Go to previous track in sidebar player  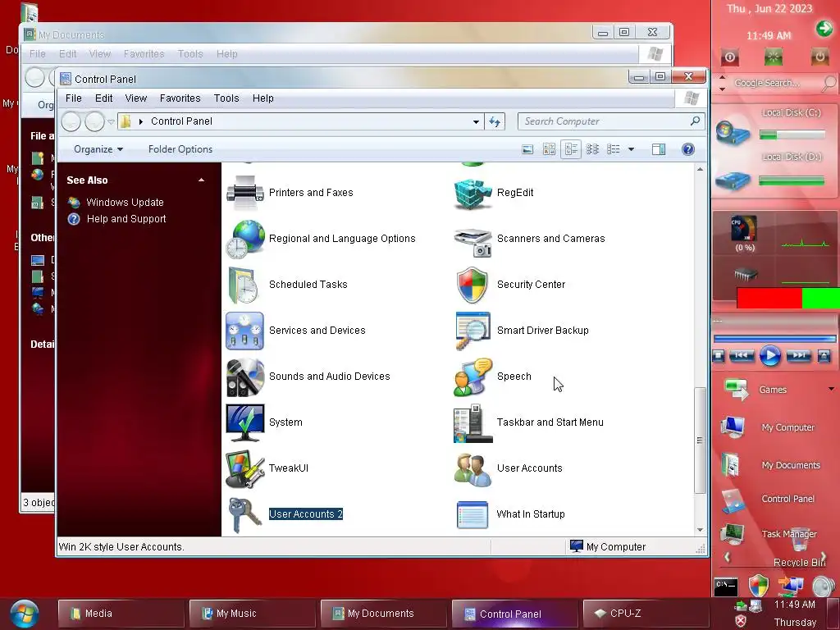click(742, 356)
